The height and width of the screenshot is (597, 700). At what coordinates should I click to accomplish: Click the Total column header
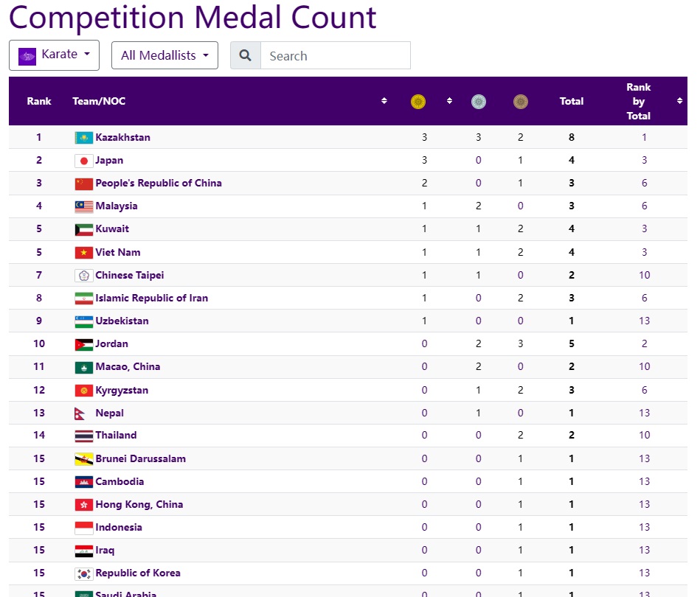(x=572, y=102)
